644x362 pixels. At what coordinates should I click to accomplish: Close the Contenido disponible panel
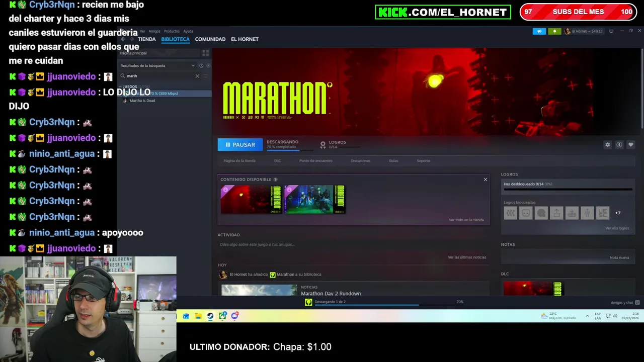[486, 179]
